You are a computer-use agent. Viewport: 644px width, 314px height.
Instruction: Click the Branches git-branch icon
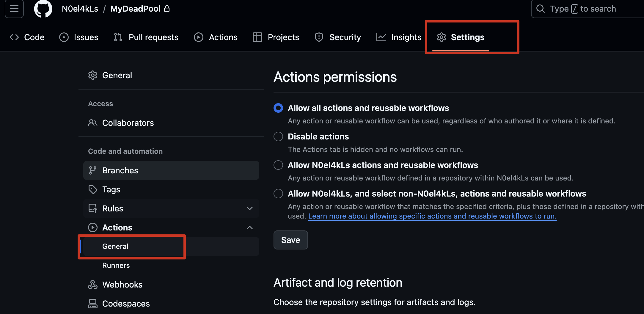[x=93, y=170]
